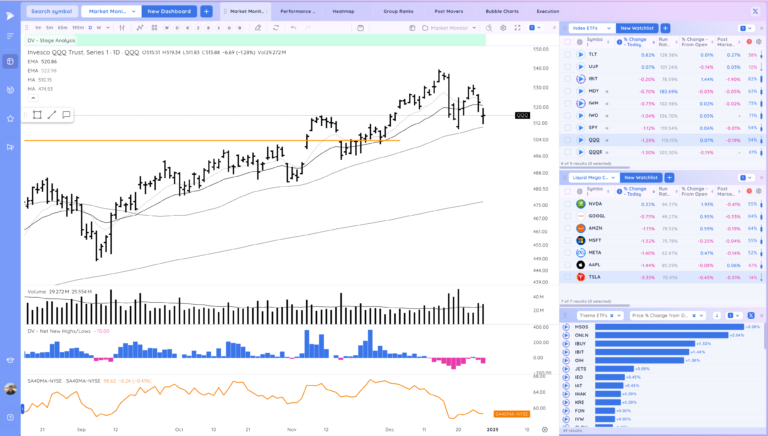Select the rectangle drawing tool on chart
The height and width of the screenshot is (436, 768).
tap(35, 115)
